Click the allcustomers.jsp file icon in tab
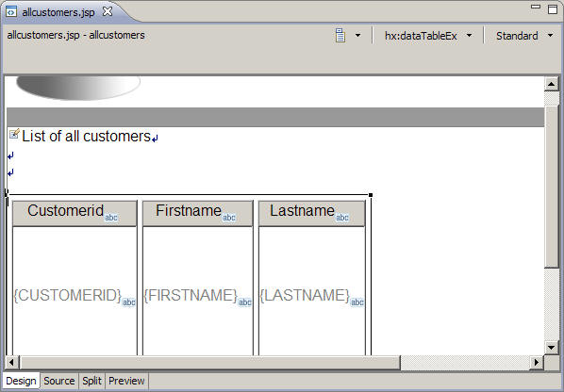The image size is (564, 392). coord(11,12)
